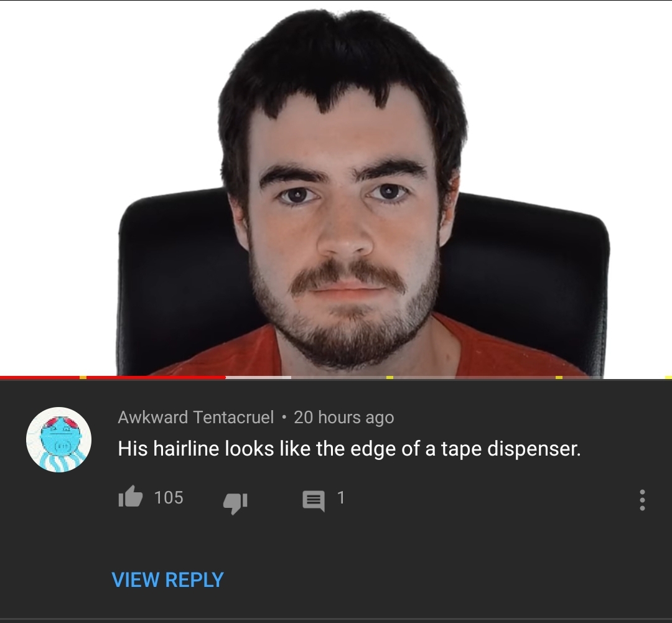
Task: Tap the video frame to pause playback
Action: click(x=336, y=188)
